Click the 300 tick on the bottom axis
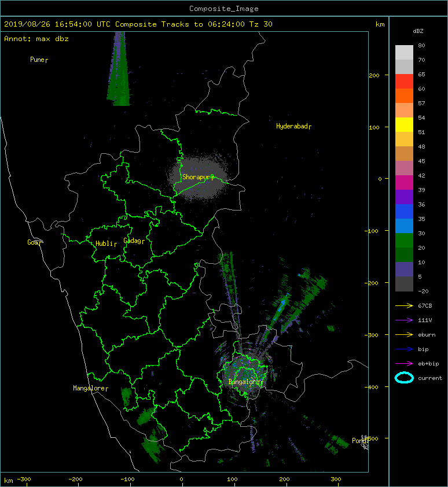The height and width of the screenshot is (487, 448). click(x=336, y=479)
